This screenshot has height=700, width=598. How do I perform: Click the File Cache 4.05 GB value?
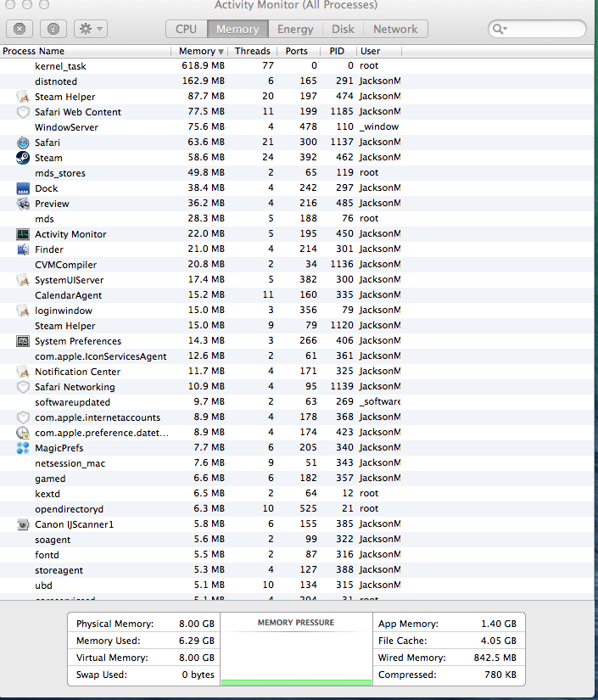tap(499, 641)
